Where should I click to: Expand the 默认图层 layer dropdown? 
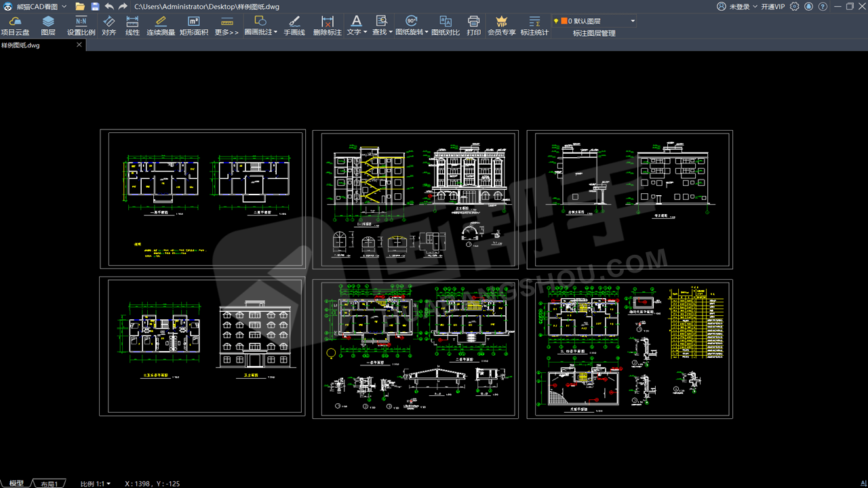click(633, 21)
